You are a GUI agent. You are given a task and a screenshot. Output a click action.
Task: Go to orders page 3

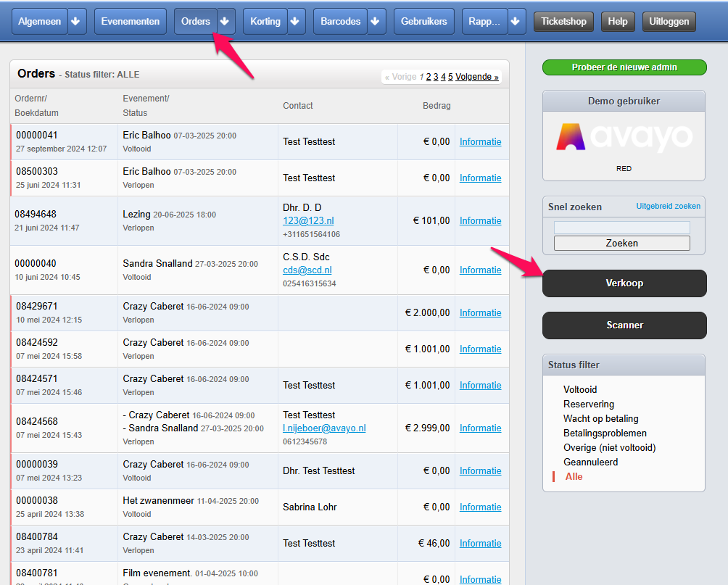pos(436,77)
